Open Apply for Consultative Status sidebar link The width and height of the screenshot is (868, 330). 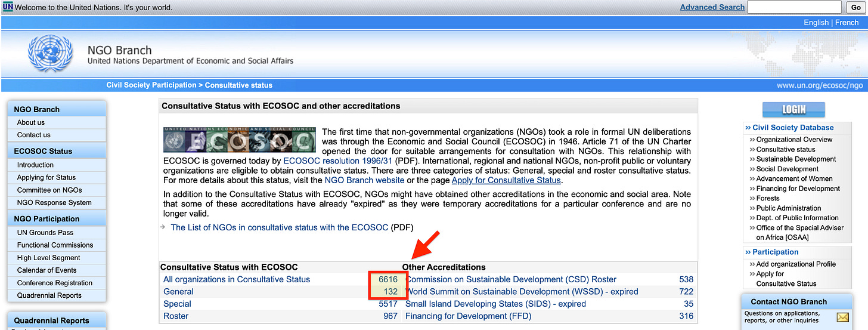pyautogui.click(x=786, y=279)
